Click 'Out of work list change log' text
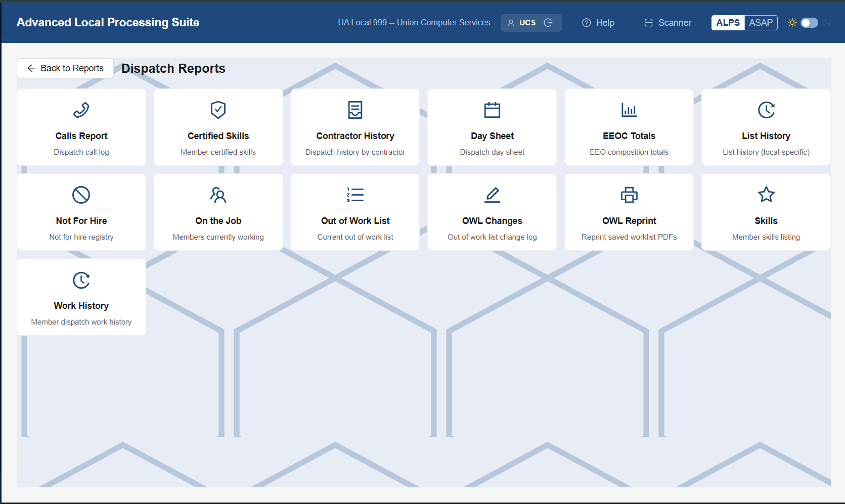The height and width of the screenshot is (504, 845). click(492, 237)
